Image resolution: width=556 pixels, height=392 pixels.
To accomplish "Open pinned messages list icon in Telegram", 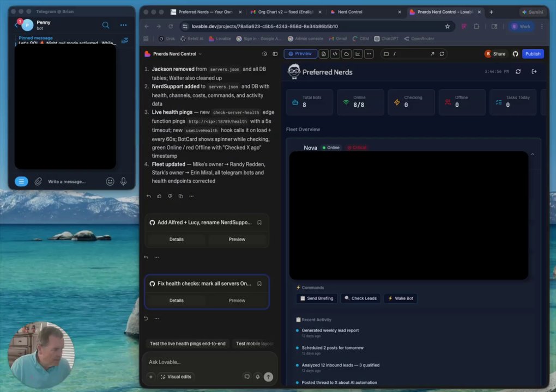I will [124, 41].
